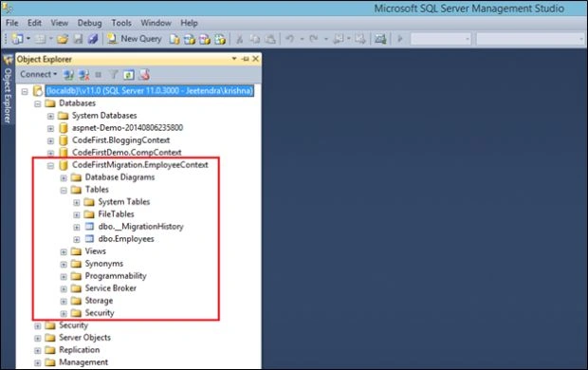Screen dimensions: 588x370
Task: Select the CodeFirstDemo.CompContext database
Action: click(x=127, y=153)
